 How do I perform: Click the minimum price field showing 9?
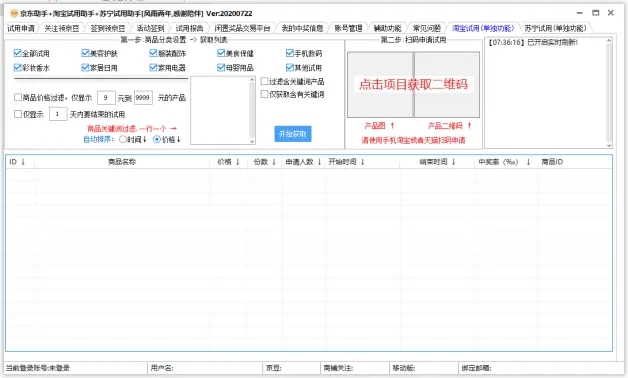tap(106, 97)
